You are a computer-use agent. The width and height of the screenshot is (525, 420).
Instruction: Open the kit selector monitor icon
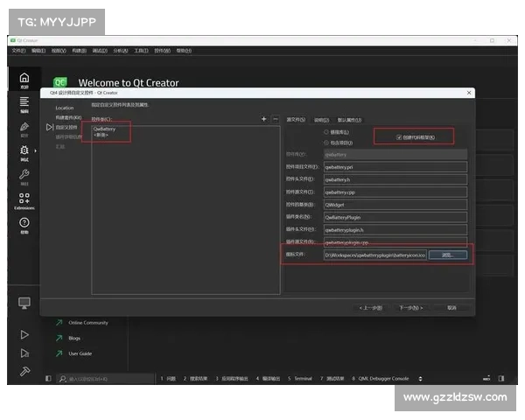point(24,303)
